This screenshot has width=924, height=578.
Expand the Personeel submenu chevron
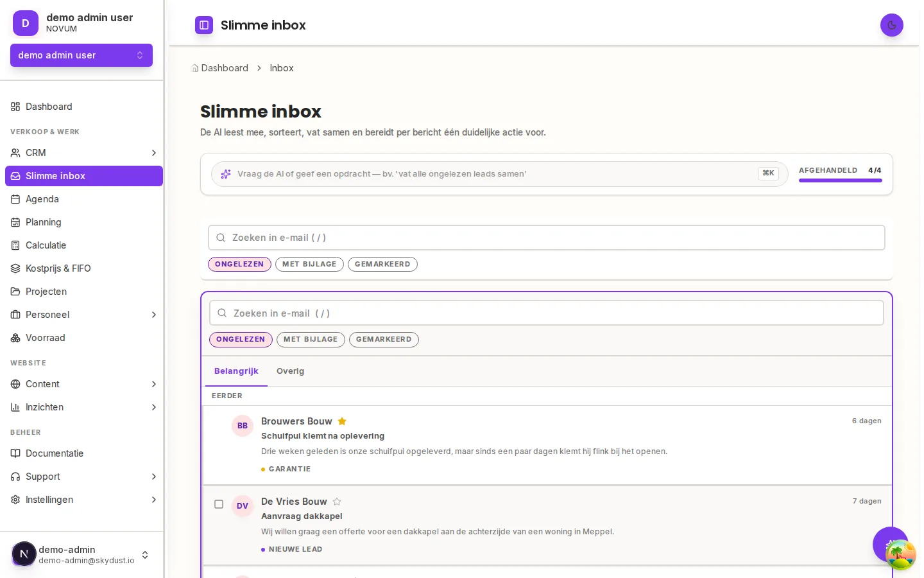(154, 315)
